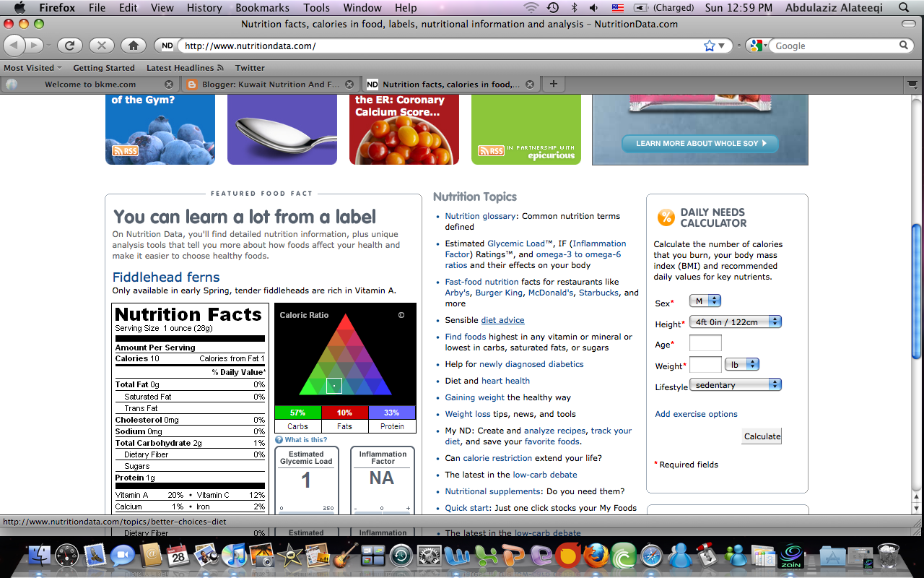924x578 pixels.
Task: Open the Coronary Calcium Score tomatoes card
Action: [x=404, y=130]
